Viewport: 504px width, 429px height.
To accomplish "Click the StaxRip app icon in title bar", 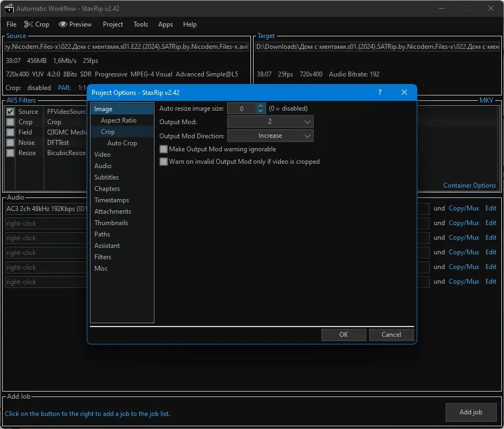I will coord(9,9).
